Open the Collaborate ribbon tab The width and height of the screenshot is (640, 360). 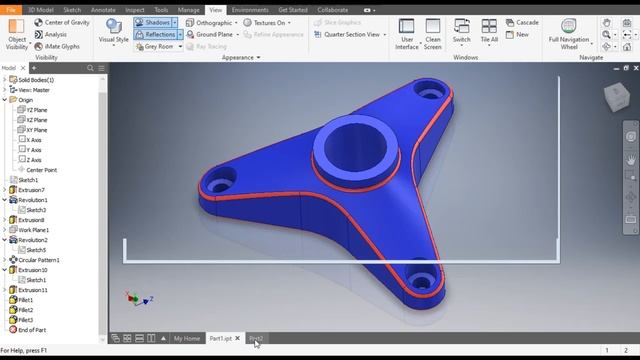(x=333, y=10)
